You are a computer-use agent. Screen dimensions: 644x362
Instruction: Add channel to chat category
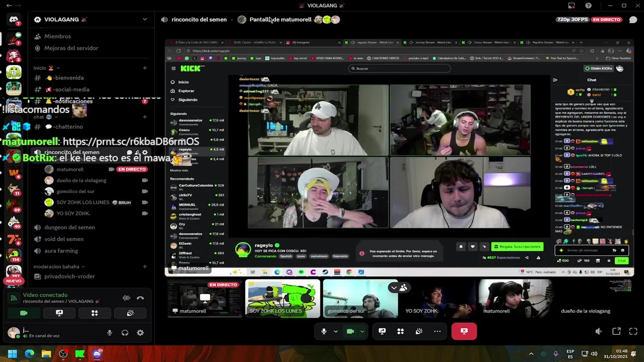tap(145, 117)
